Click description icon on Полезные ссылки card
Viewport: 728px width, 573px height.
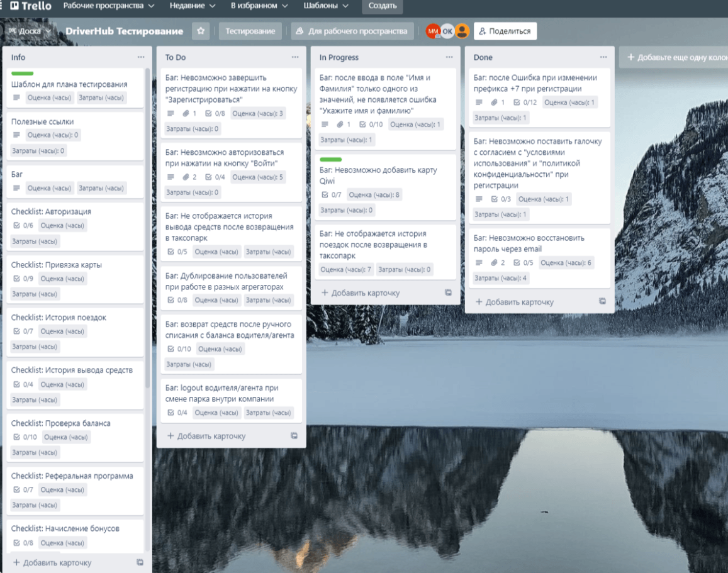tap(17, 135)
